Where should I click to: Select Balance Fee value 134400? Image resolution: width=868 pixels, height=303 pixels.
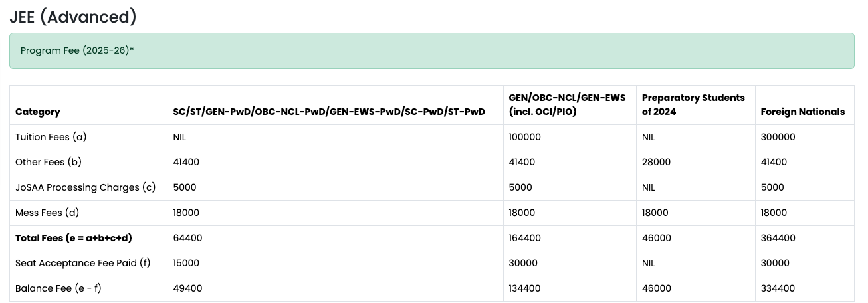click(524, 288)
